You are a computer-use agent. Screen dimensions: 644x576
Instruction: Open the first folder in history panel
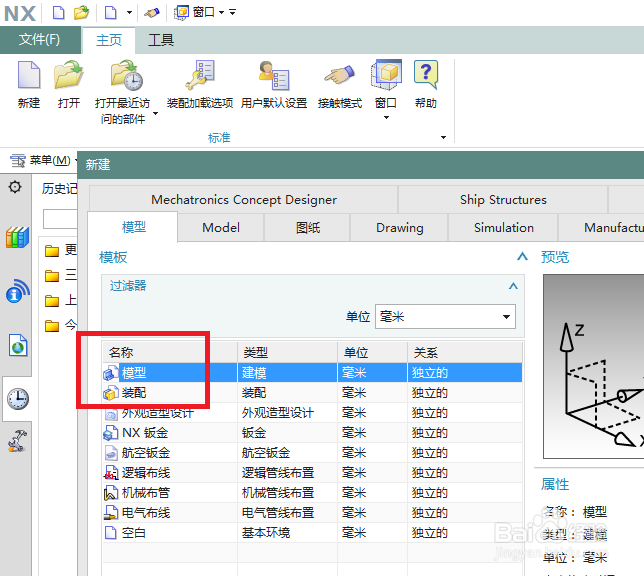(52, 250)
